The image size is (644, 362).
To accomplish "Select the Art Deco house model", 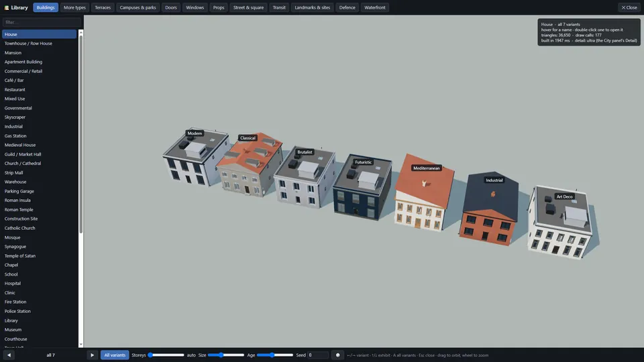I will (561, 222).
